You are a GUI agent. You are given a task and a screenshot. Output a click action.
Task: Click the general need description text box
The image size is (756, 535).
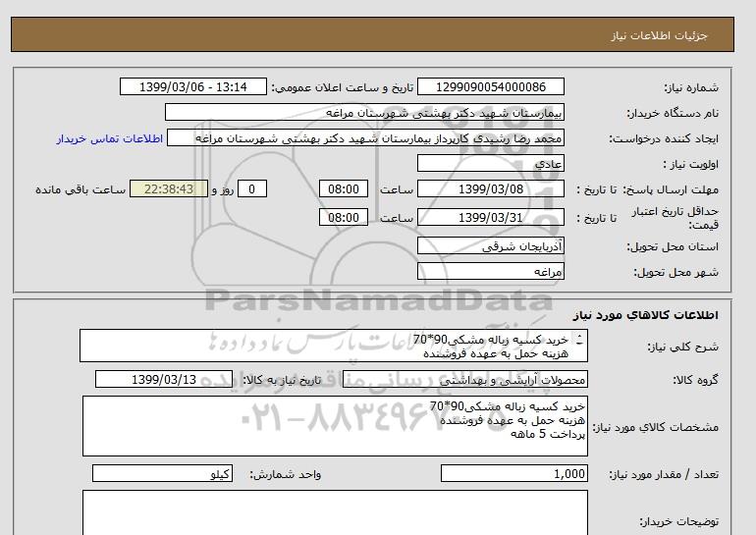click(334, 347)
